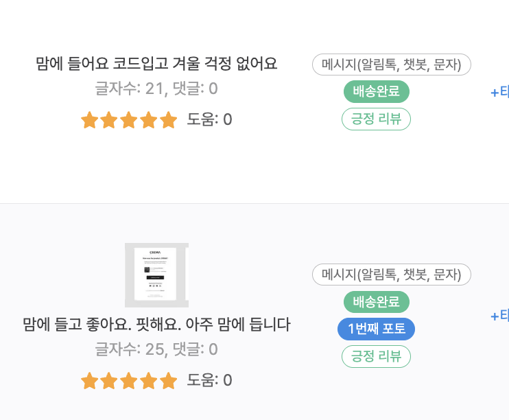Open the photo thumbnail of the 핏해요 review

pyautogui.click(x=156, y=275)
